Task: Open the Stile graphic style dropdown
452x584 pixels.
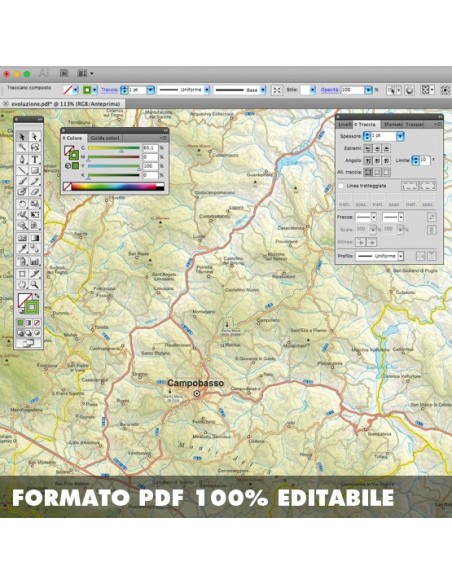Action: (313, 90)
